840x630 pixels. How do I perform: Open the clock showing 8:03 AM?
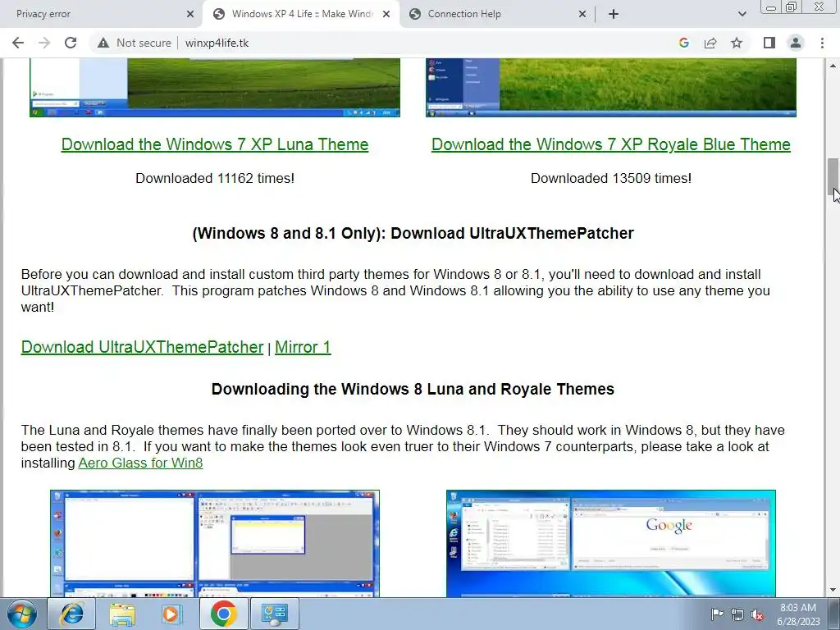click(798, 614)
